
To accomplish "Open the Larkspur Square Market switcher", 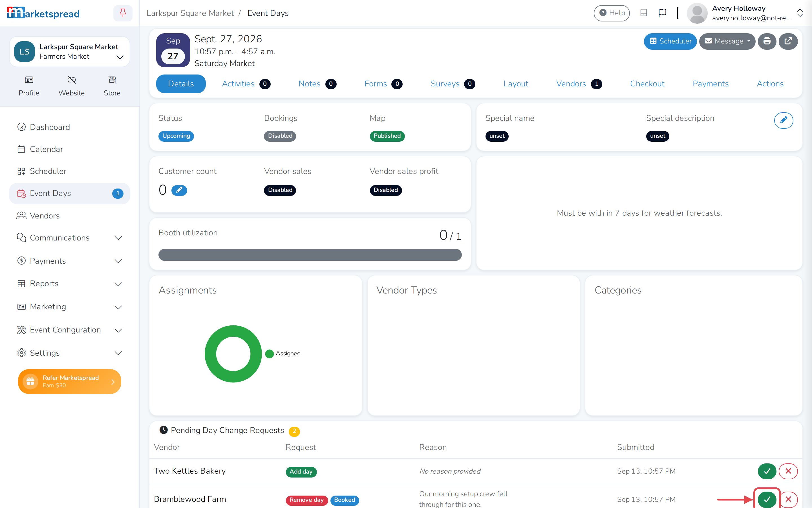I will point(69,52).
